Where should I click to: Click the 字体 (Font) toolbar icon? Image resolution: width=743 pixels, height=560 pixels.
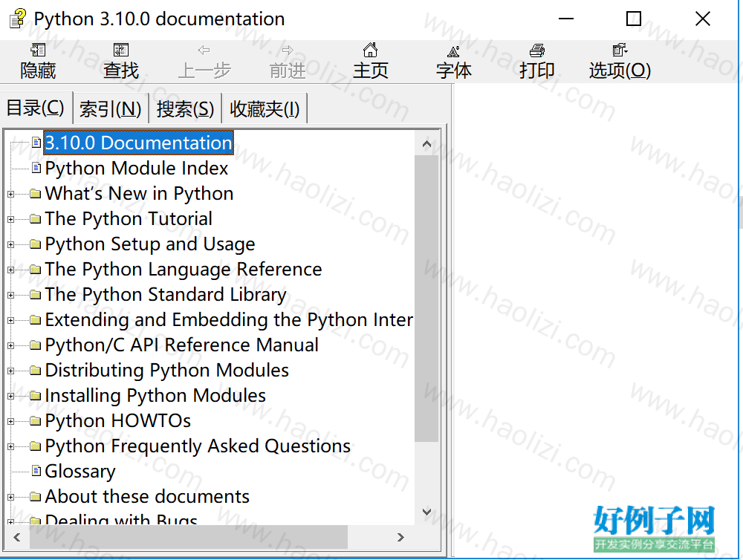point(453,51)
